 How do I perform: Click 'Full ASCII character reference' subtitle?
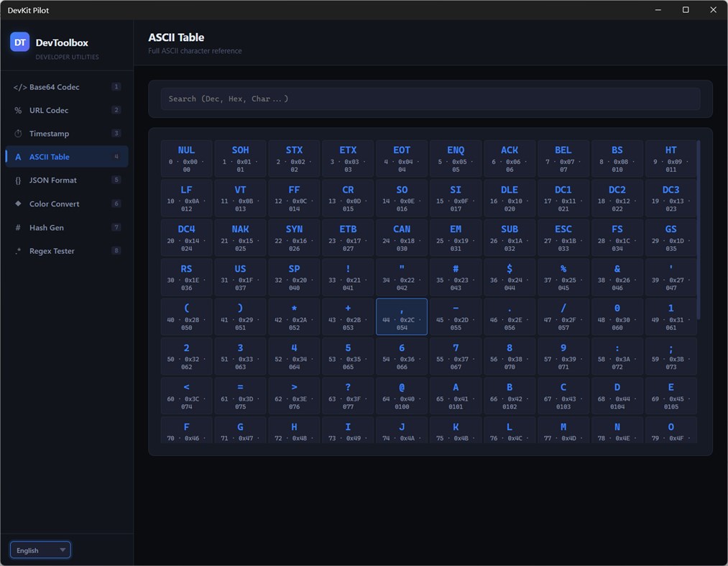tap(195, 50)
